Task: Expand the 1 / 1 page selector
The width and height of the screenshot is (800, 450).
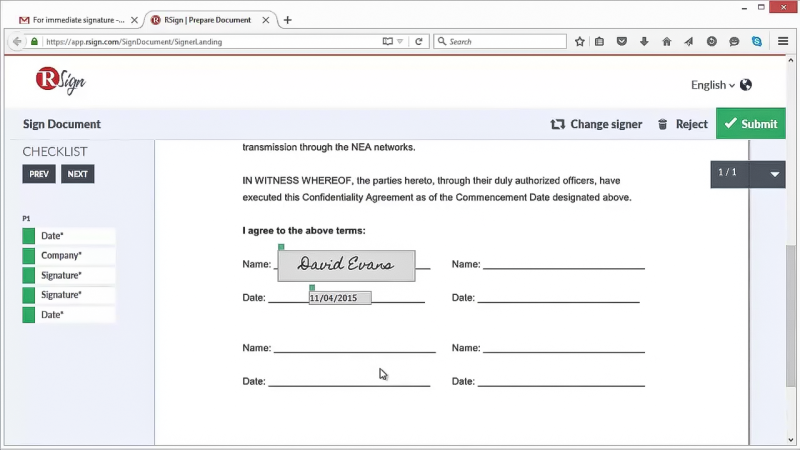Action: pyautogui.click(x=774, y=174)
